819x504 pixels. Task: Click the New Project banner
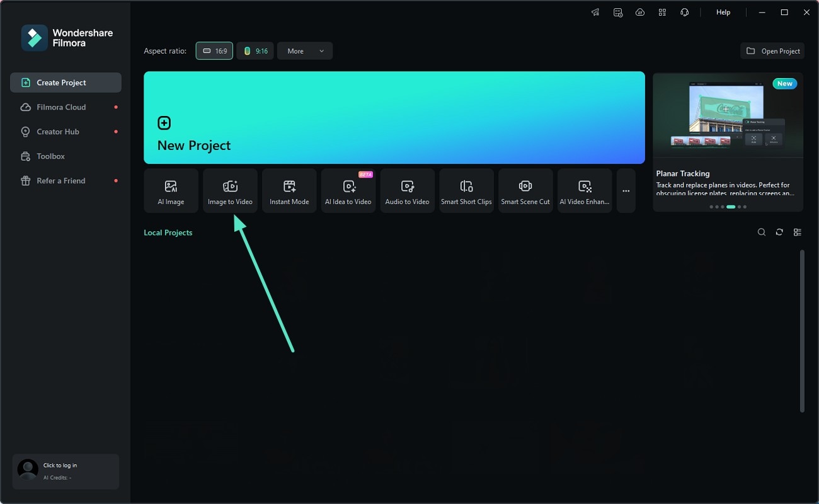tap(394, 118)
